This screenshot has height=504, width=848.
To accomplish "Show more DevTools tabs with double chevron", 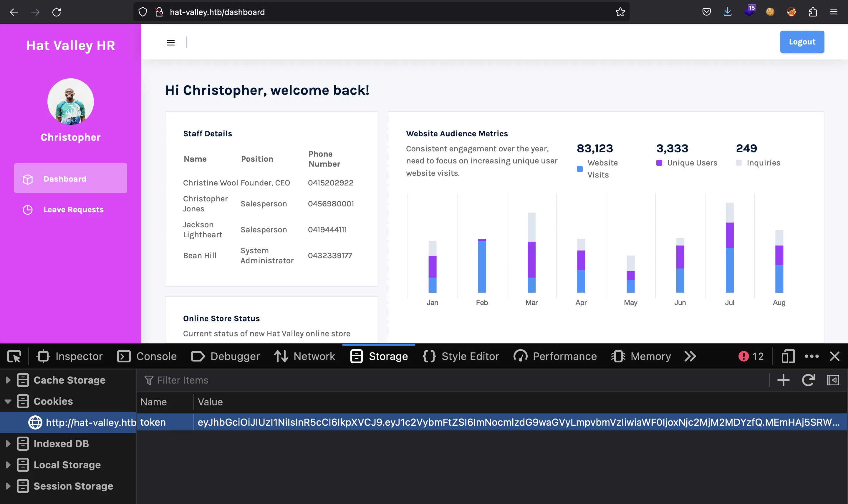I will click(x=690, y=356).
